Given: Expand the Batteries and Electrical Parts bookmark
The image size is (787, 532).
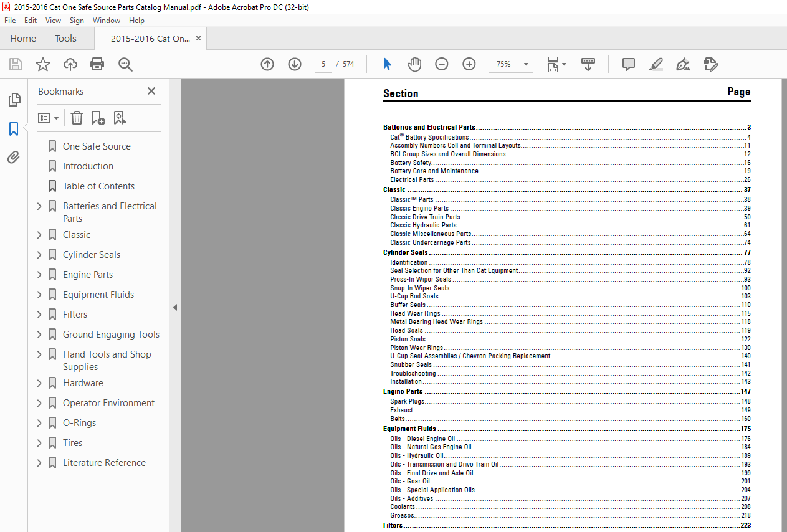Looking at the screenshot, I should 39,206.
